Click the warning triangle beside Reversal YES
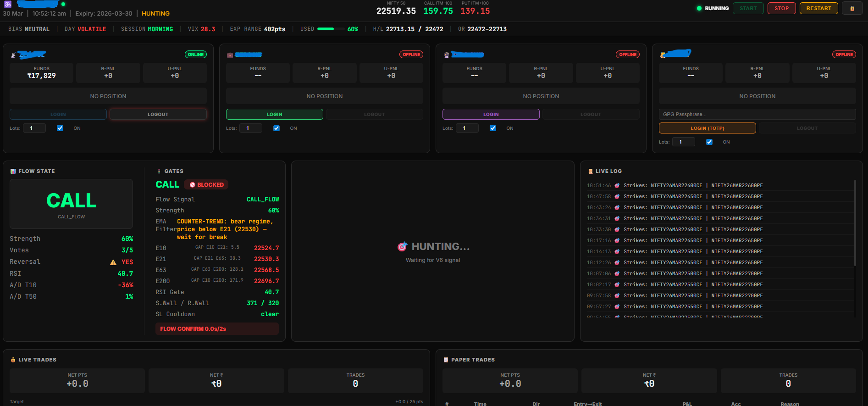 click(113, 262)
